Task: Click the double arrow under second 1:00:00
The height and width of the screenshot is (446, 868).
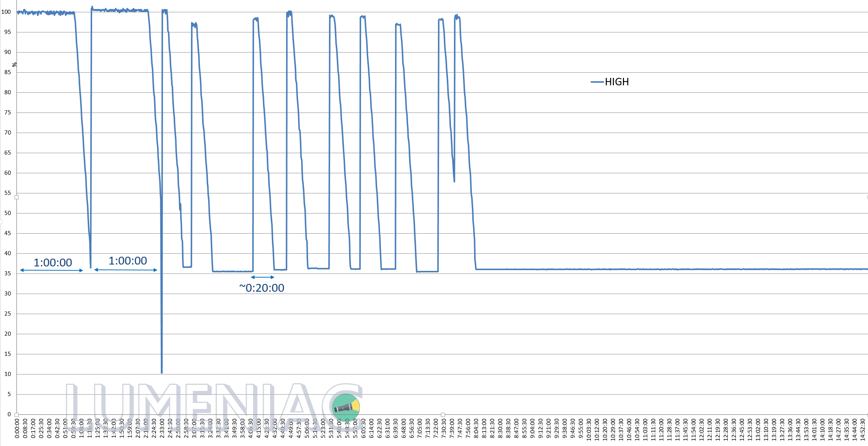Action: point(126,270)
